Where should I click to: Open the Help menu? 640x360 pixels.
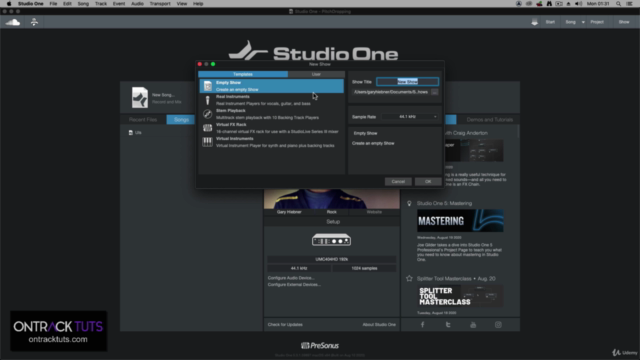tap(198, 4)
